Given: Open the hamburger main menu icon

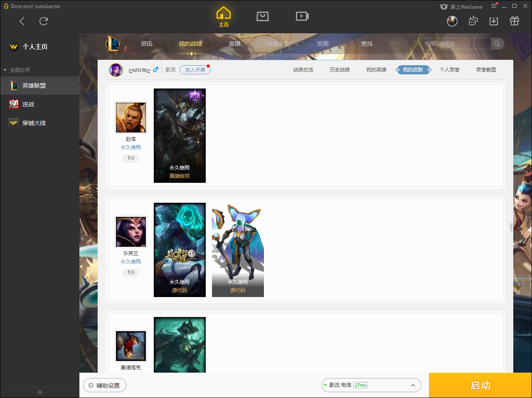Looking at the screenshot, I should (x=494, y=6).
